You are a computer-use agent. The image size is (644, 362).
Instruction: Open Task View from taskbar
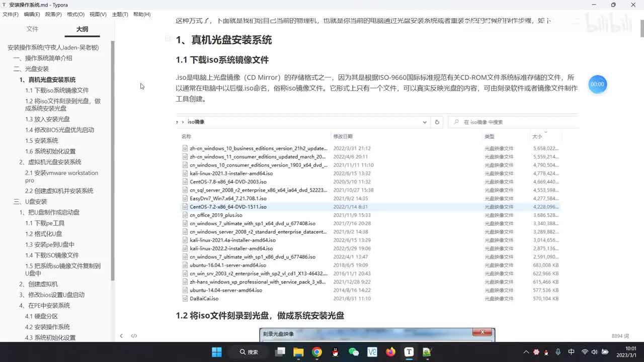click(280, 352)
